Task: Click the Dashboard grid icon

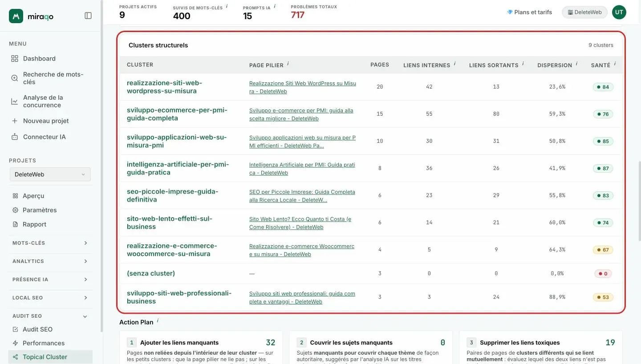Action: pos(15,58)
